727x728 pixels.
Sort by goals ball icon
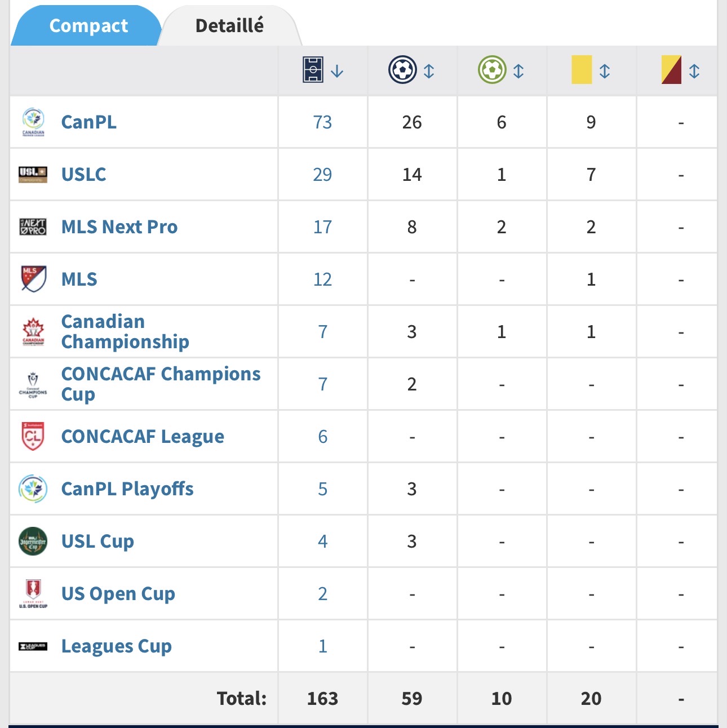point(402,70)
